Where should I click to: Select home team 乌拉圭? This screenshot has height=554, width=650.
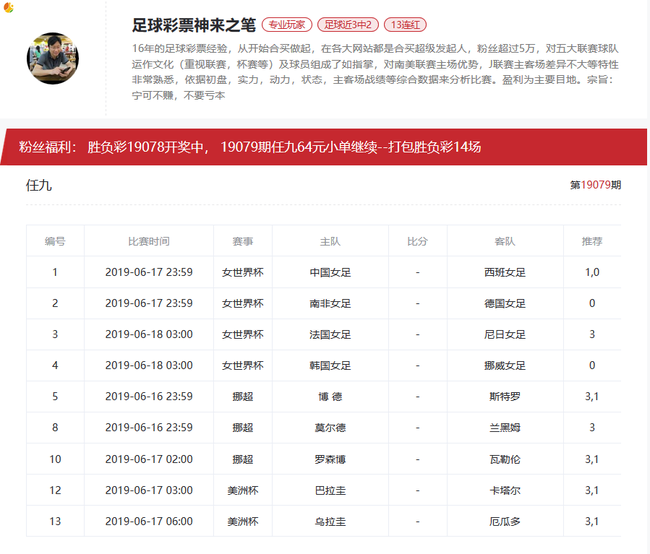point(330,522)
